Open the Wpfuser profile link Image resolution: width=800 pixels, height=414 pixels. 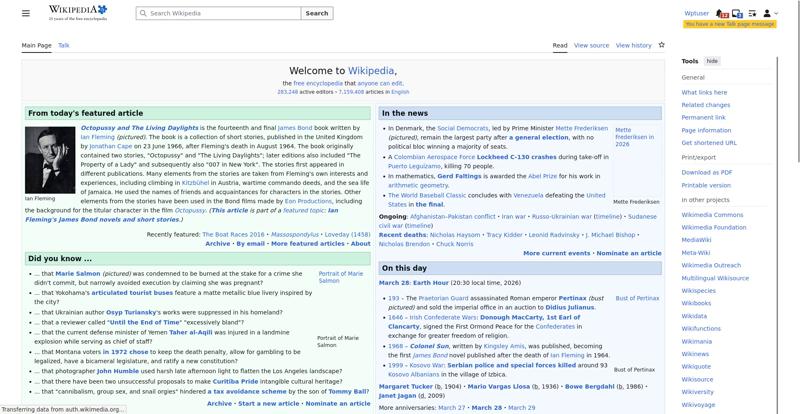point(696,13)
